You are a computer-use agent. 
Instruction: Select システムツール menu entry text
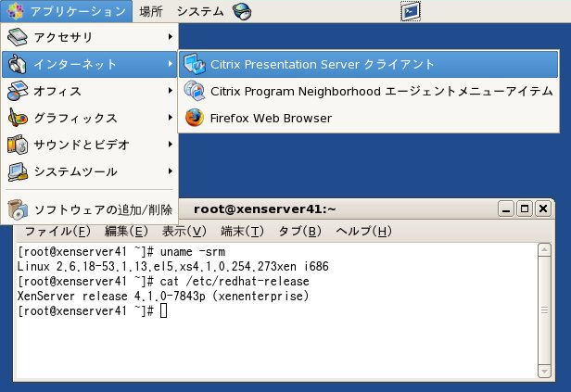[x=75, y=171]
